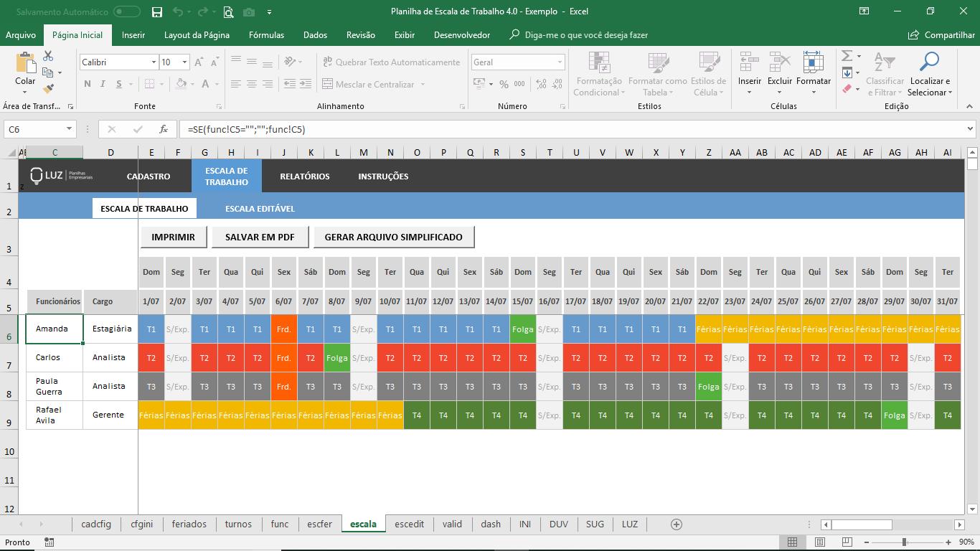Open the font size dropdown
Viewport: 980px width, 551px height.
tap(184, 62)
